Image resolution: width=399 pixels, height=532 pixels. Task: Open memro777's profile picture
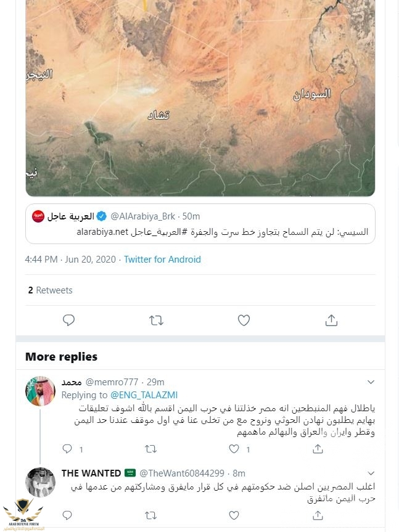pyautogui.click(x=40, y=391)
